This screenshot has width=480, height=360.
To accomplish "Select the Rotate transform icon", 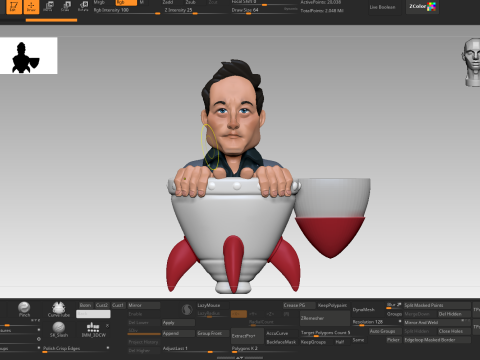I will tap(83, 6).
